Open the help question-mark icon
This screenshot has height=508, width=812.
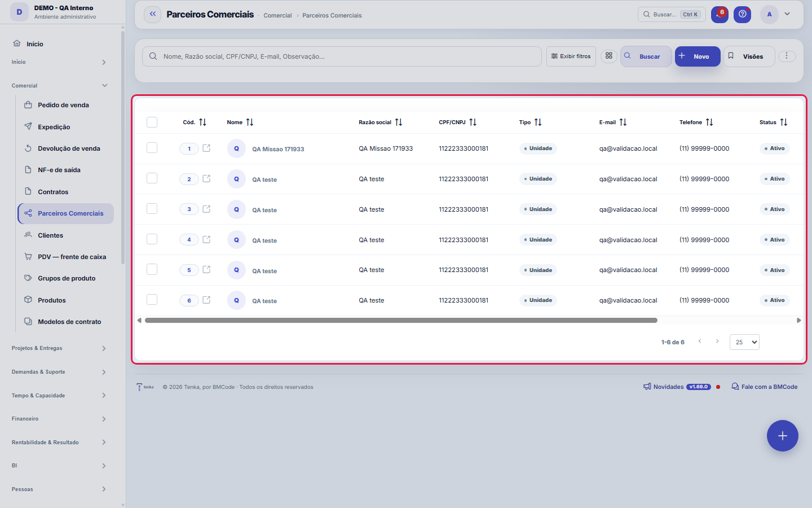click(x=743, y=14)
